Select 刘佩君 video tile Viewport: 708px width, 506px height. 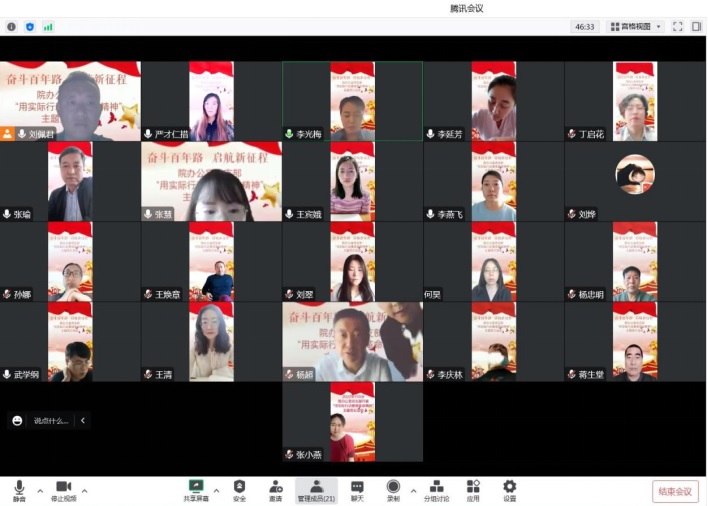70,101
